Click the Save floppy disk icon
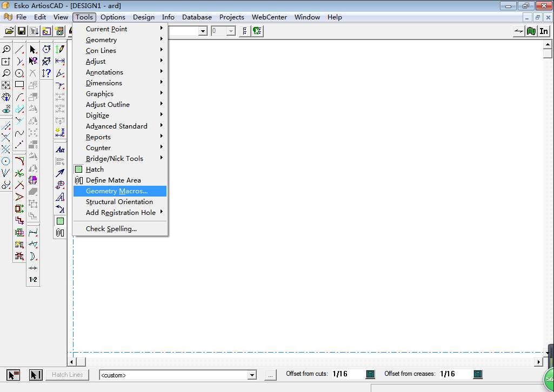The image size is (554, 392). click(22, 31)
